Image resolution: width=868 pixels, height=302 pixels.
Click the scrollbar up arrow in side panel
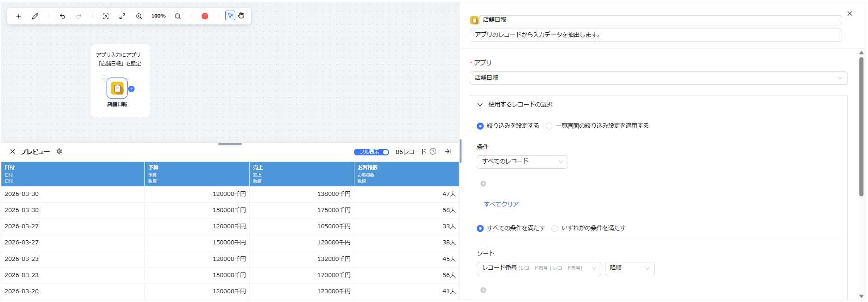click(861, 53)
